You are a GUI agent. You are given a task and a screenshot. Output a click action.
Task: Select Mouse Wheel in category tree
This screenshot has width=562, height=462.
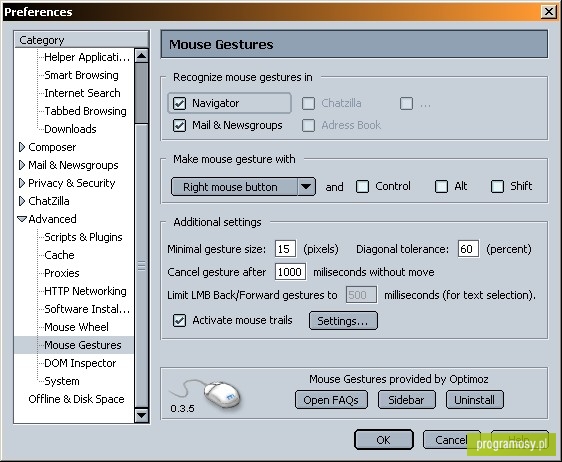click(76, 327)
